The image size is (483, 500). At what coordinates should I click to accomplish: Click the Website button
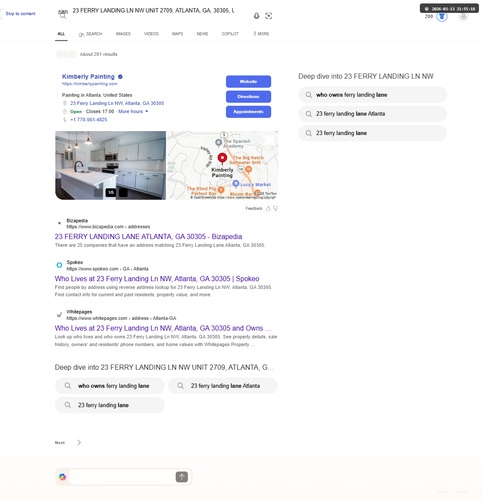point(248,81)
